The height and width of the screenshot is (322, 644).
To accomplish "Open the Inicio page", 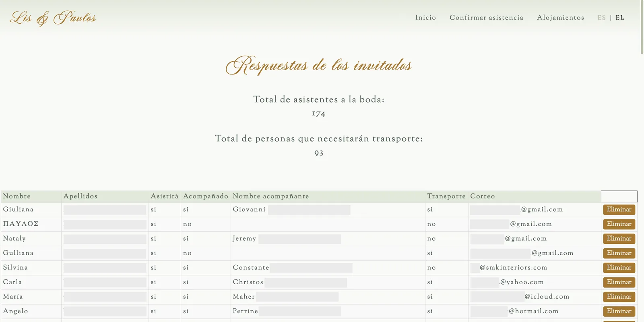I will 426,18.
